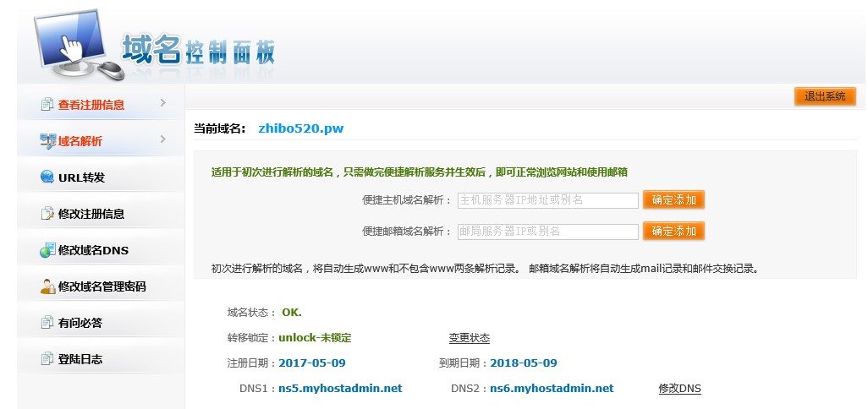Image resolution: width=868 pixels, height=409 pixels.
Task: Click the 域名解析 sidebar icon
Action: [x=47, y=141]
